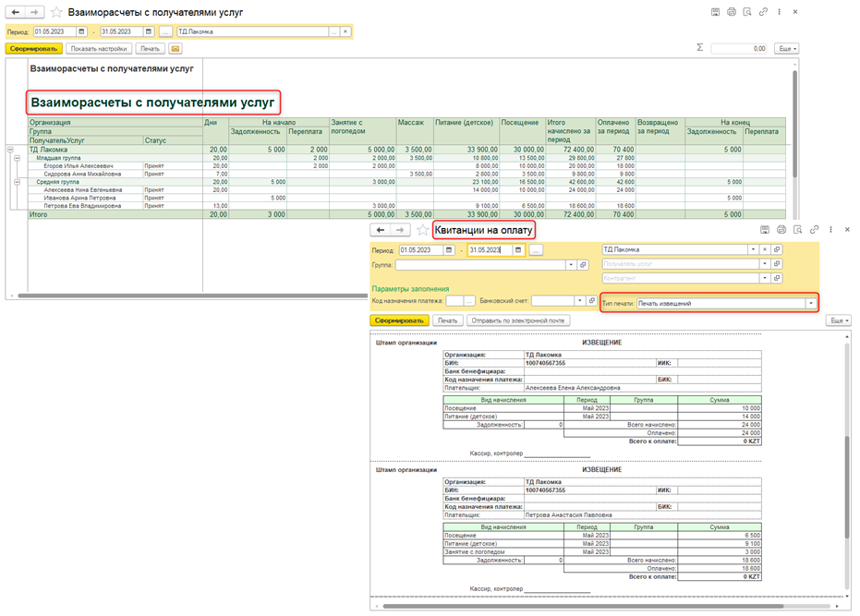Open print preview icon in Квитанции на оплату window
Image resolution: width=860 pixels, height=616 pixels.
point(797,229)
